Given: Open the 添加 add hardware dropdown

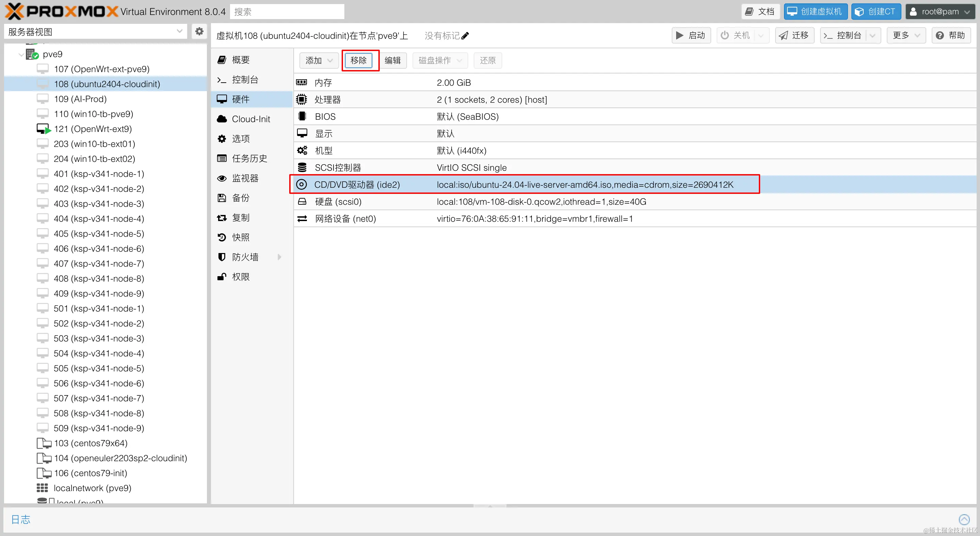Looking at the screenshot, I should (319, 61).
